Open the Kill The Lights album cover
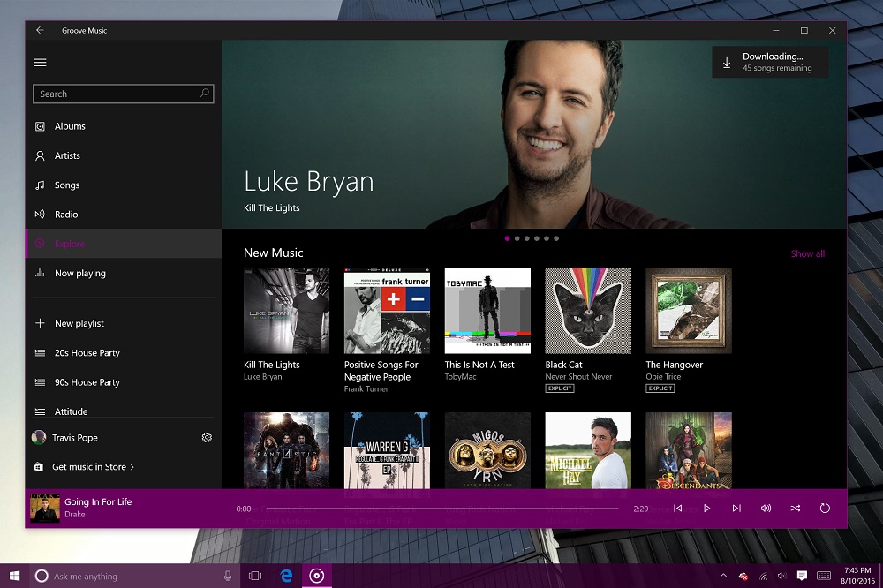This screenshot has height=588, width=883. click(x=287, y=311)
